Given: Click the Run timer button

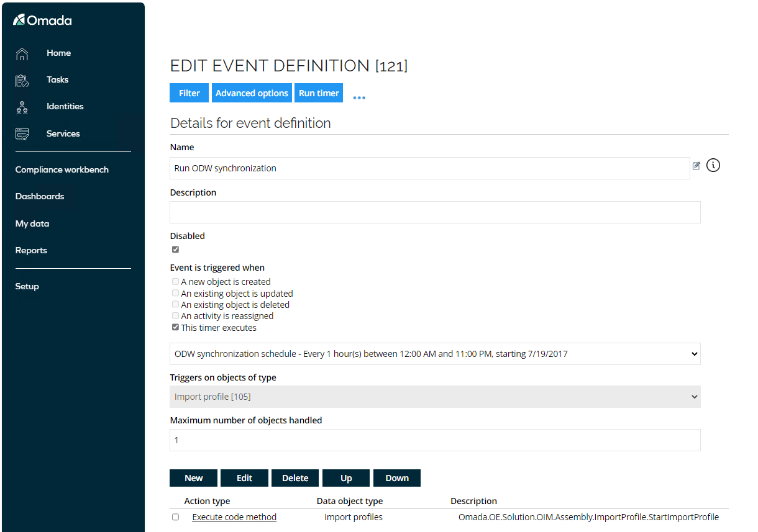Looking at the screenshot, I should (x=319, y=93).
